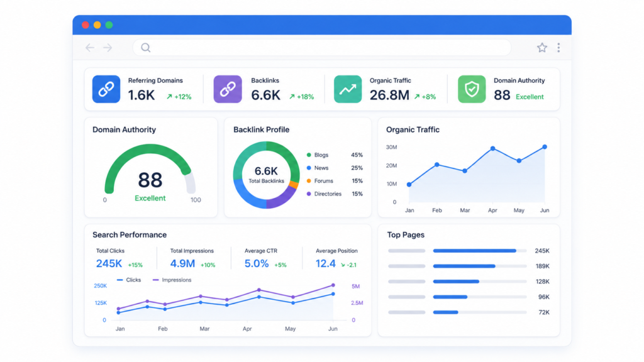Click the Backlinks 6.6K value in top row
644x362 pixels.
(266, 96)
